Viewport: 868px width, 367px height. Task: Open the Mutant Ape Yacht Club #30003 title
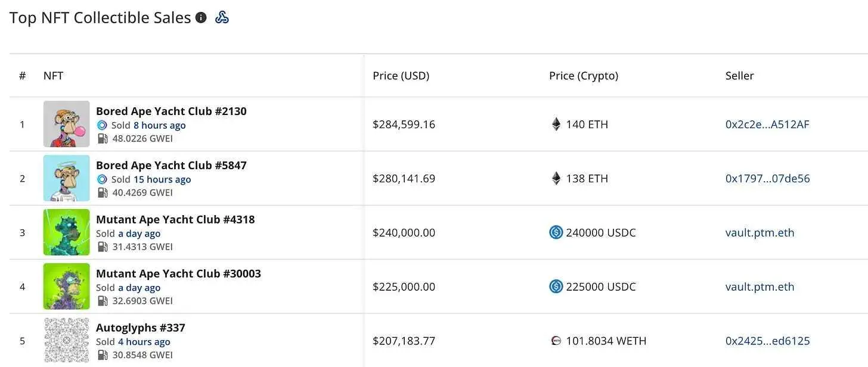[x=178, y=273]
